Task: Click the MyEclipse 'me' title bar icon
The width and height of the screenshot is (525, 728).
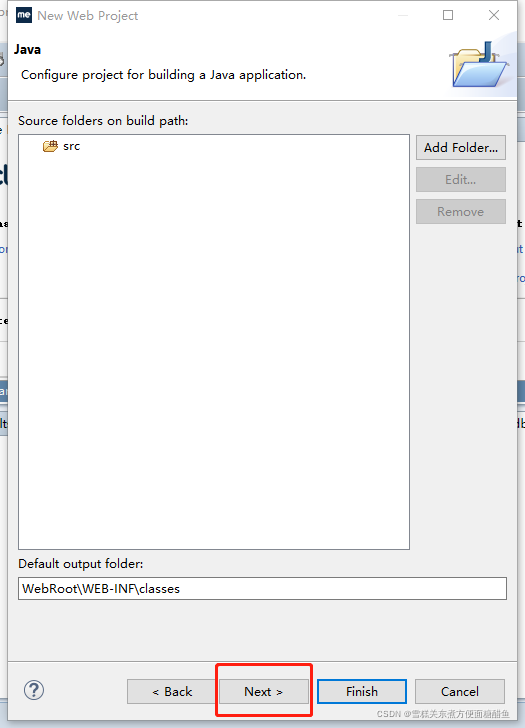Action: tap(24, 15)
